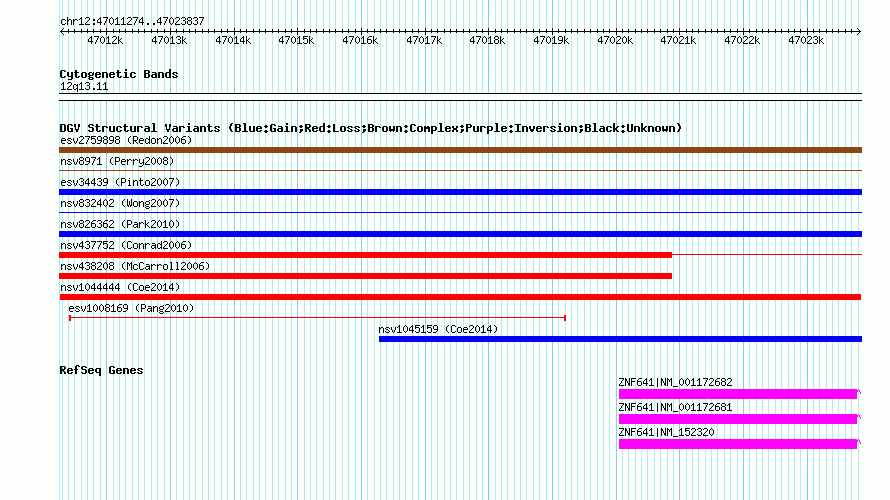Viewport: 890px width, 500px height.
Task: Click the ruler's right arrowhead
Action: coord(859,32)
